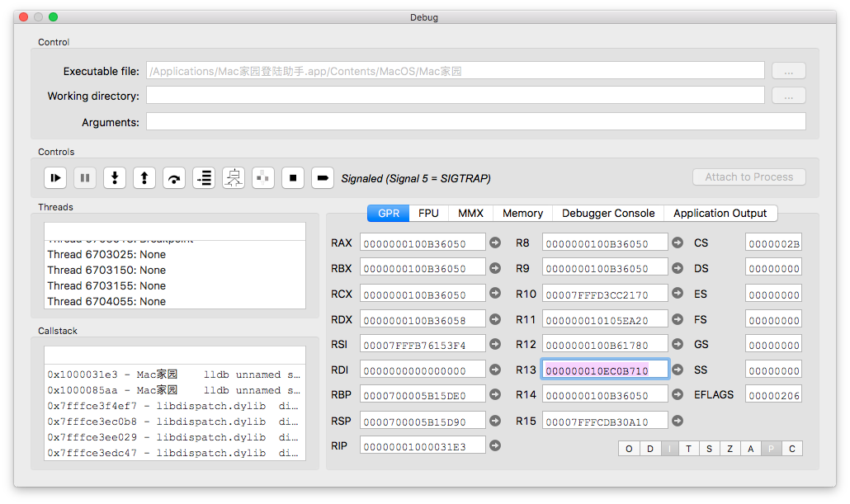The width and height of the screenshot is (850, 504).
Task: Click the right-arrow button after Stop
Action: point(323,177)
